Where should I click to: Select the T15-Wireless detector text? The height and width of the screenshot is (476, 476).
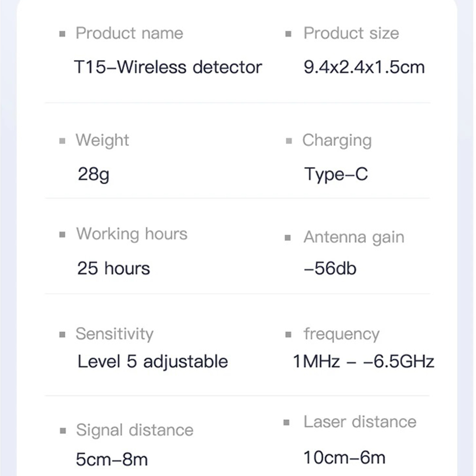point(168,67)
